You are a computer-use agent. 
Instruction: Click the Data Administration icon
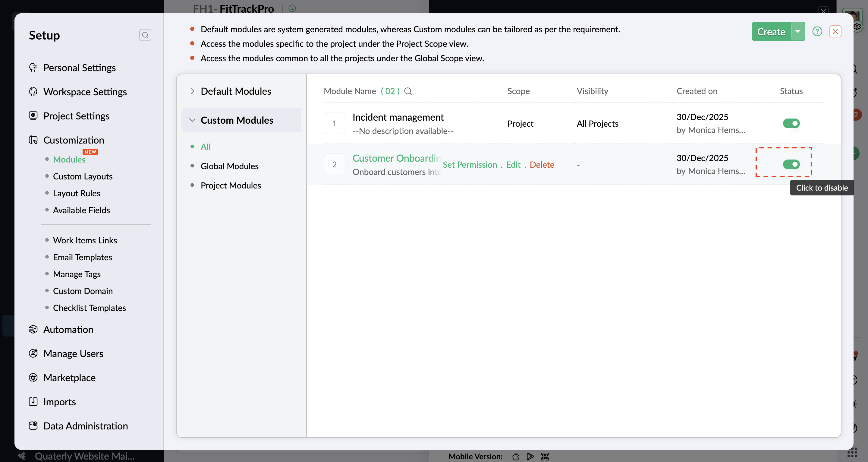tap(33, 426)
